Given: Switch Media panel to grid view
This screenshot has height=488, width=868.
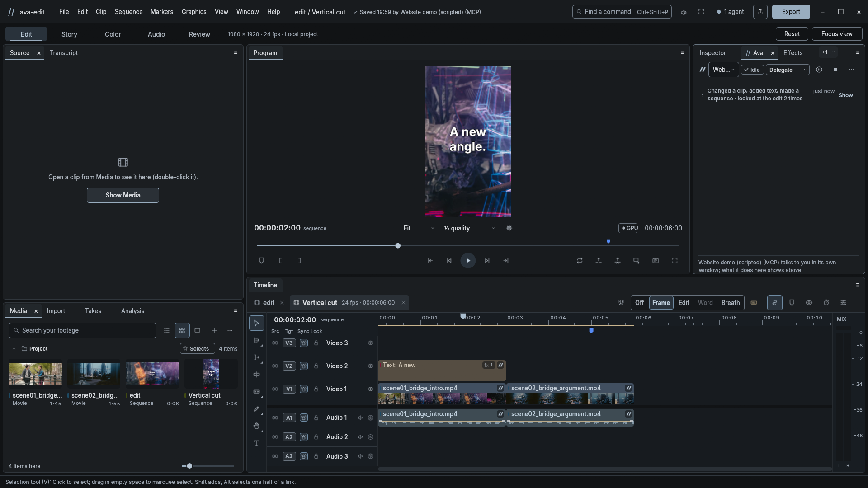Looking at the screenshot, I should point(182,330).
